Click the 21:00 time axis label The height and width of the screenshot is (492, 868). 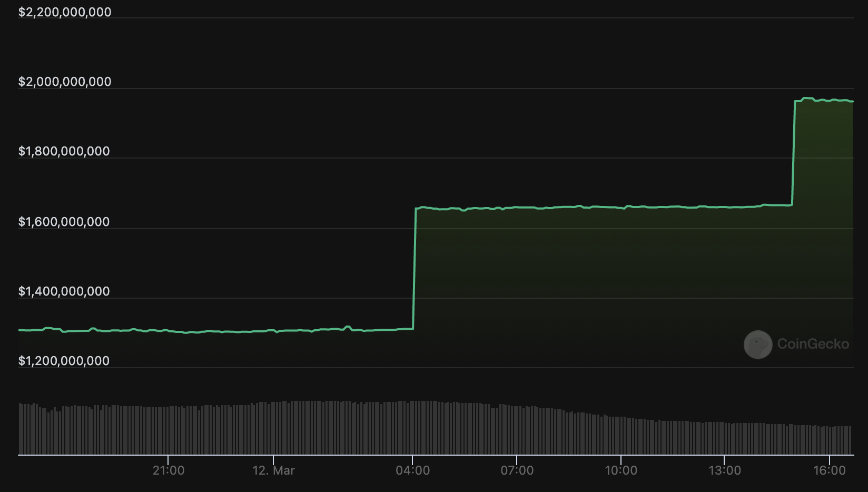pyautogui.click(x=169, y=470)
